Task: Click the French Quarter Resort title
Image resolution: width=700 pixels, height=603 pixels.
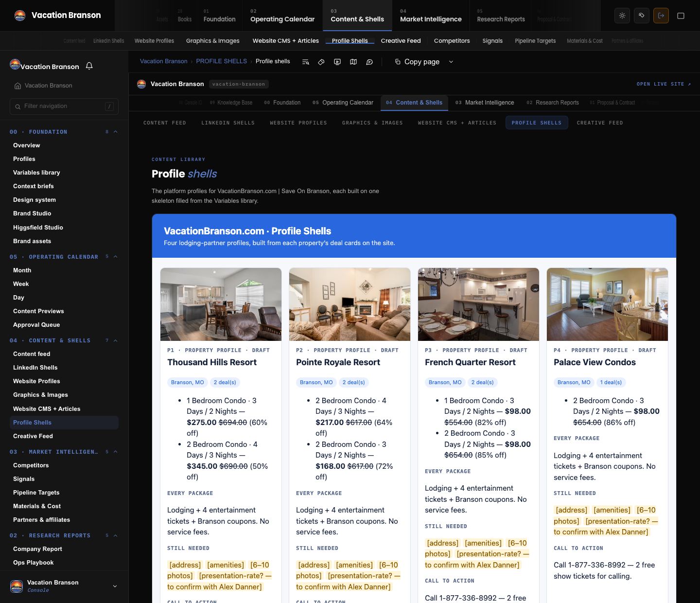Action: click(x=470, y=362)
